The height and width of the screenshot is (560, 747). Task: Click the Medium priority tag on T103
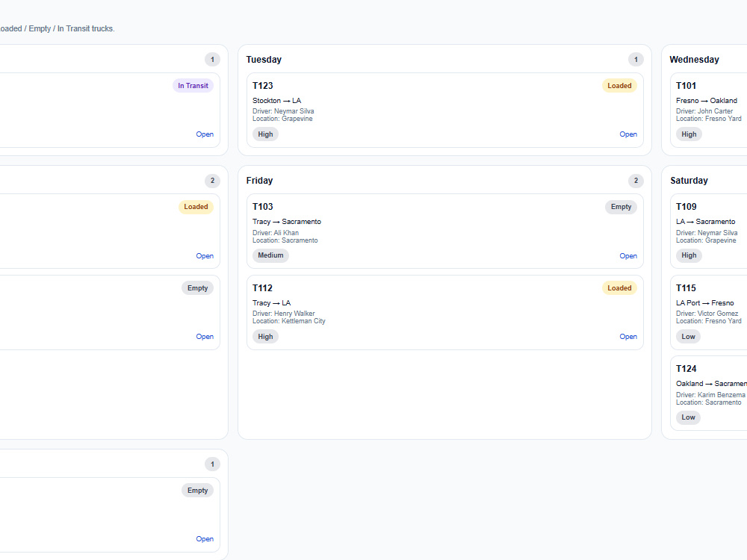pos(270,255)
